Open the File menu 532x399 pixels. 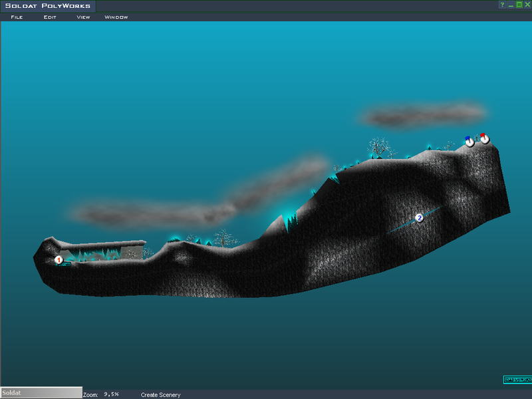(x=17, y=17)
